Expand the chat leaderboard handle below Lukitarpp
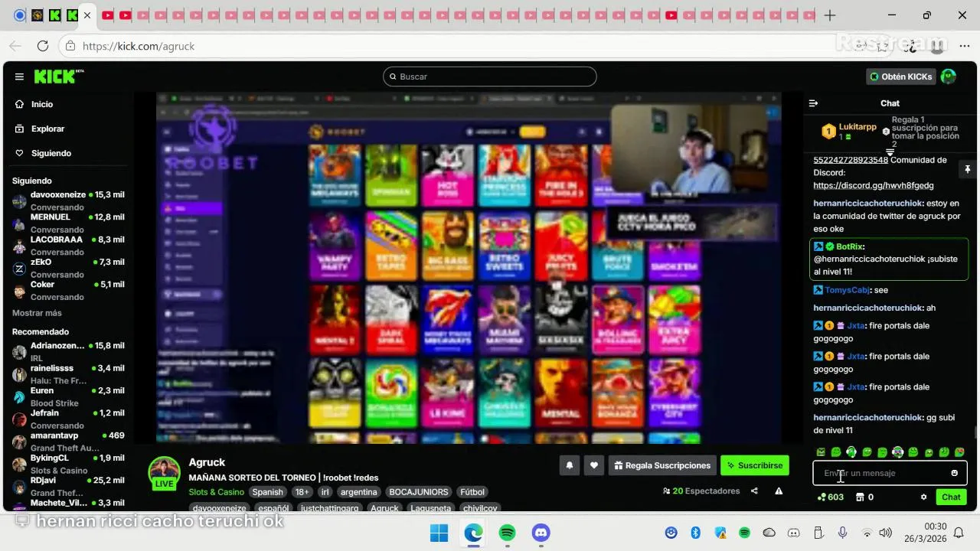 (x=890, y=152)
